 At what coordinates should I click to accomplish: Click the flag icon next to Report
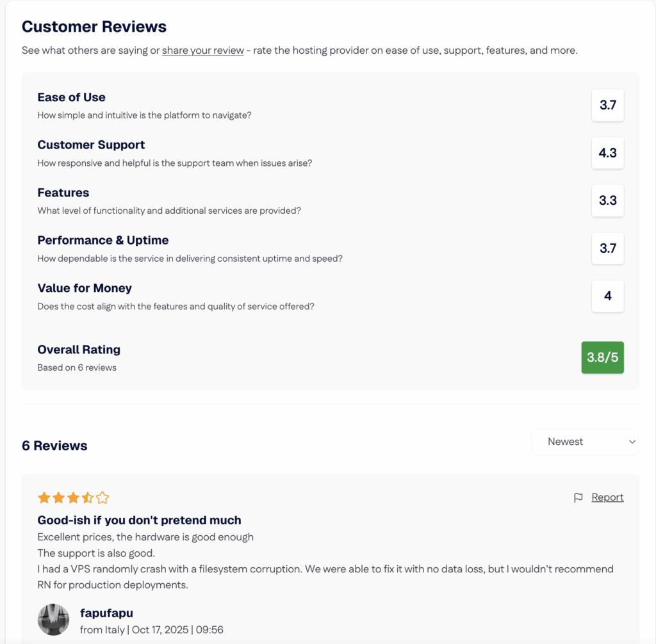(x=578, y=497)
